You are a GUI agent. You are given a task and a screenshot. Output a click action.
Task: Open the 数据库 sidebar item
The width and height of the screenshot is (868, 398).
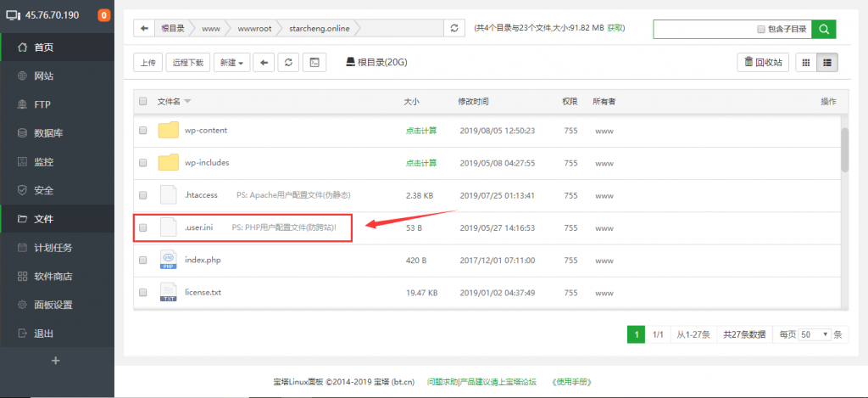(57, 133)
